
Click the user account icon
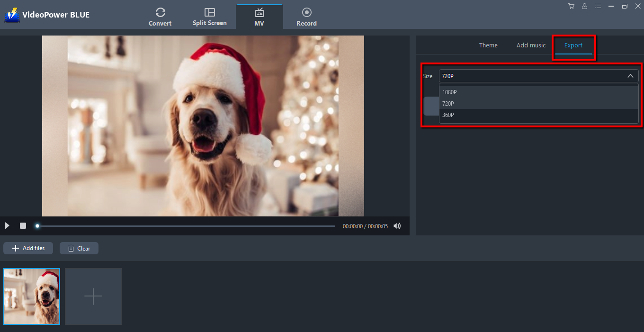pyautogui.click(x=584, y=6)
